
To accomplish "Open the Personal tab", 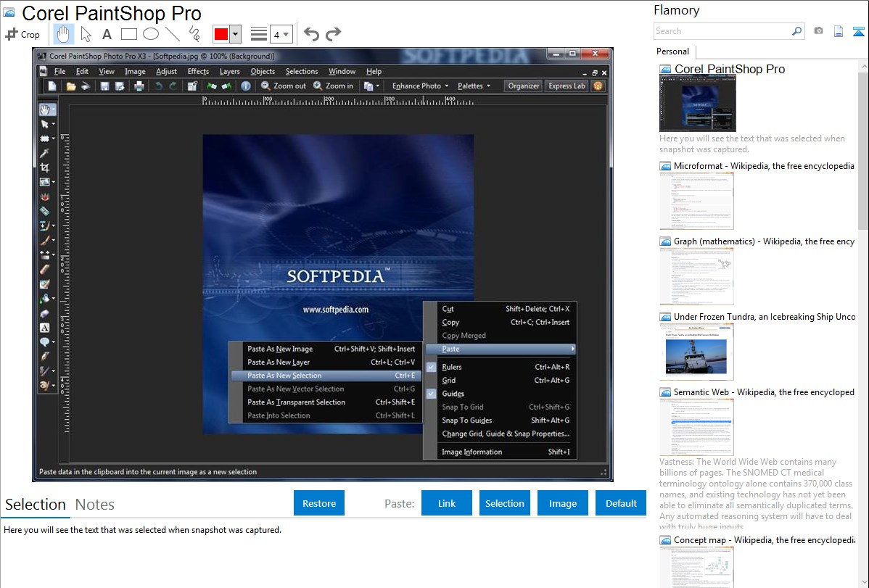I will [x=673, y=51].
